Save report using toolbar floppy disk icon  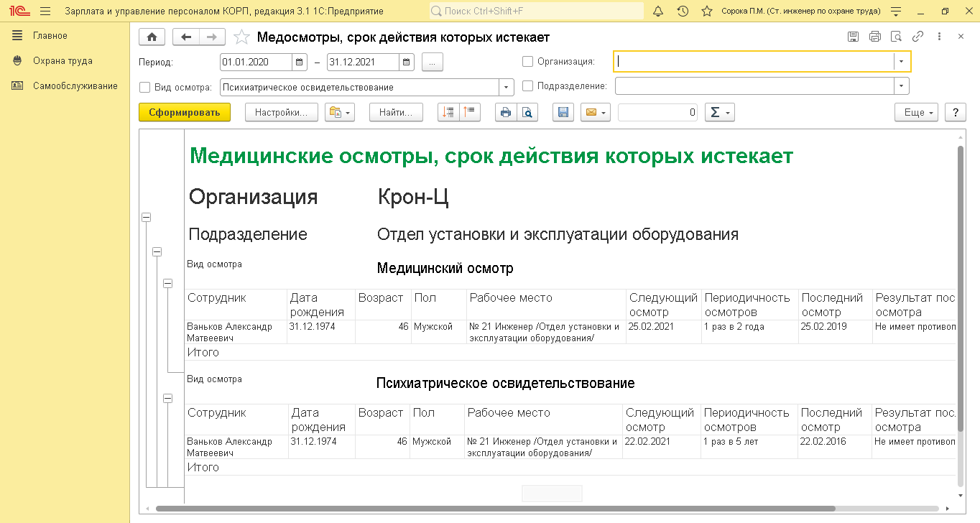click(x=563, y=113)
